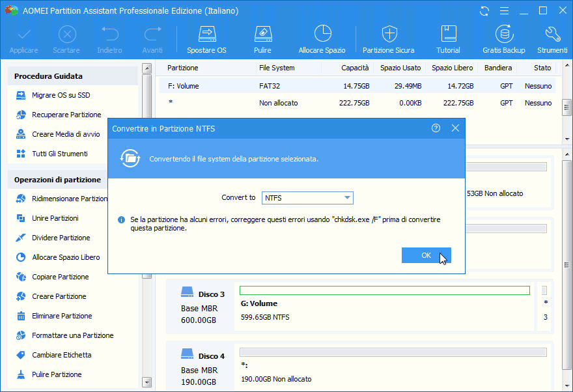Select Formattare una Partizione operation

[65, 335]
